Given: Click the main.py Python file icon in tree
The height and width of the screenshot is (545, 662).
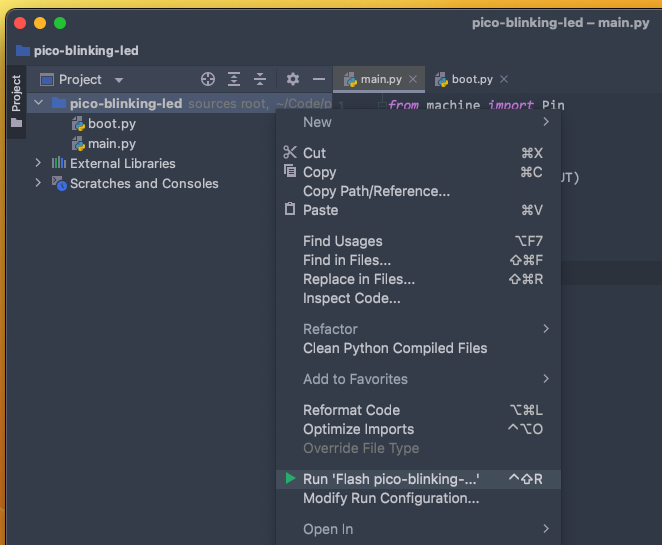Looking at the screenshot, I should tap(78, 144).
